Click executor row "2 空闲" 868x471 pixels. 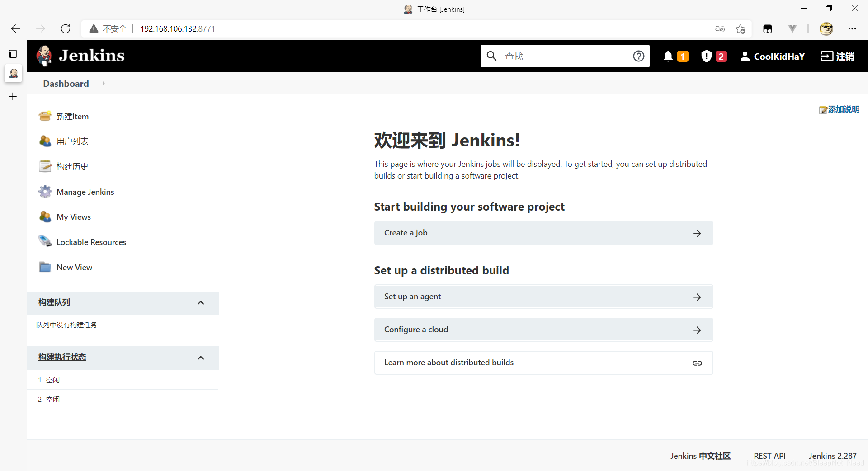(123, 400)
